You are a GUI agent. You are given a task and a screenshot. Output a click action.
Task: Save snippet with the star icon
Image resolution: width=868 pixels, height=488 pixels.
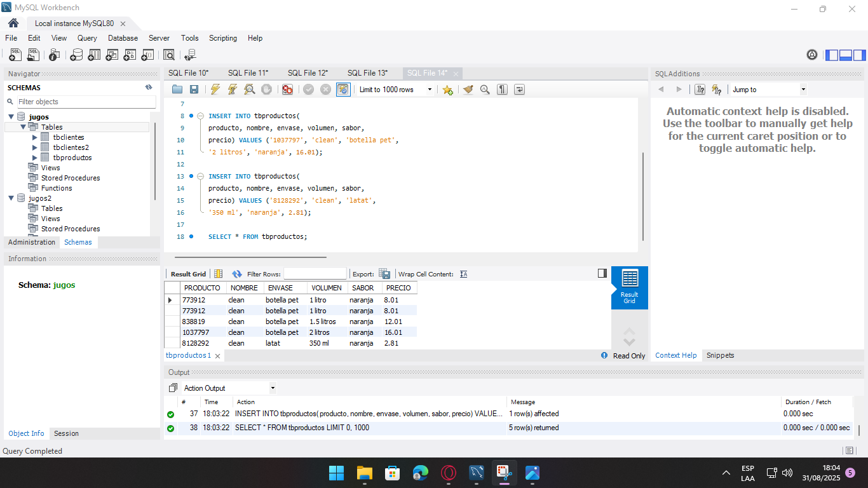[x=447, y=90]
